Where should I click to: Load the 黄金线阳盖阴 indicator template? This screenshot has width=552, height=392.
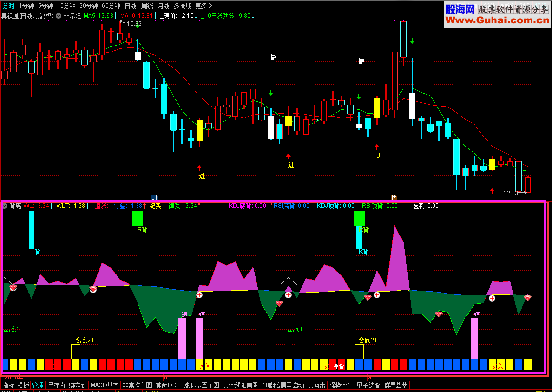pos(240,385)
